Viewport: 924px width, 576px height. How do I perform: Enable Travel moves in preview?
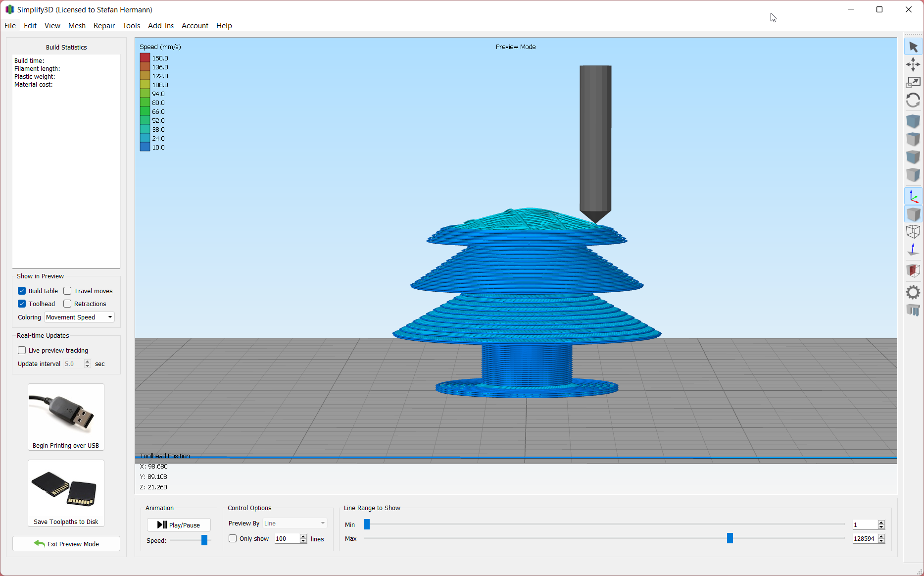tap(67, 291)
